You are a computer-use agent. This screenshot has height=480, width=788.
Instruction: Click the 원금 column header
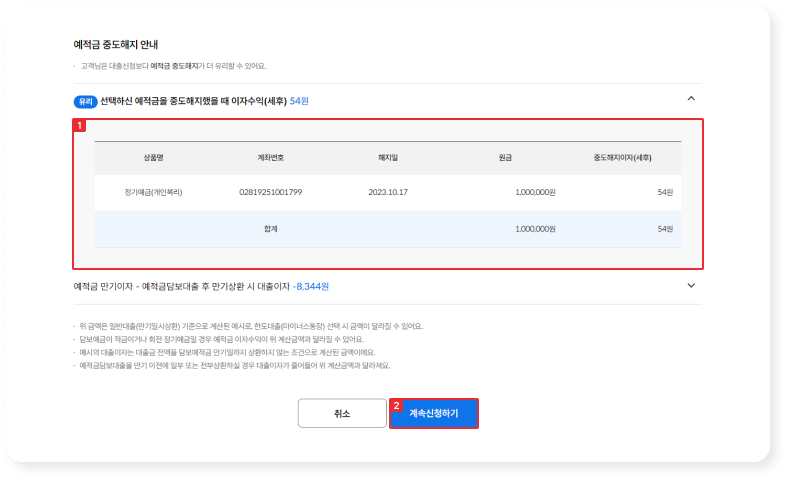(505, 157)
